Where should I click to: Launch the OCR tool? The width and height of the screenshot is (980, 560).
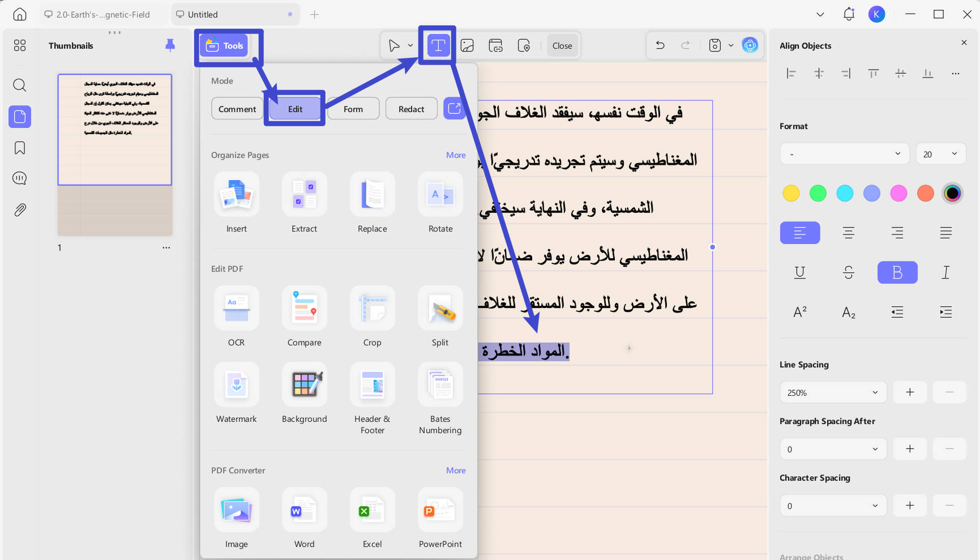(x=237, y=317)
